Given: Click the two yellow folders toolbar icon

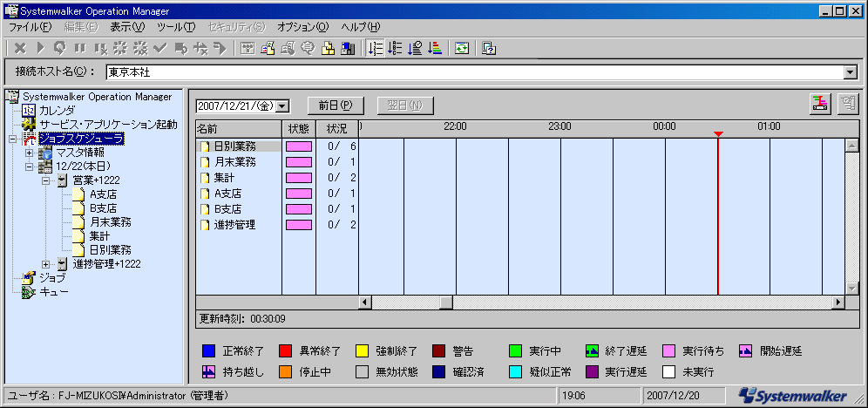Looking at the screenshot, I should [328, 49].
